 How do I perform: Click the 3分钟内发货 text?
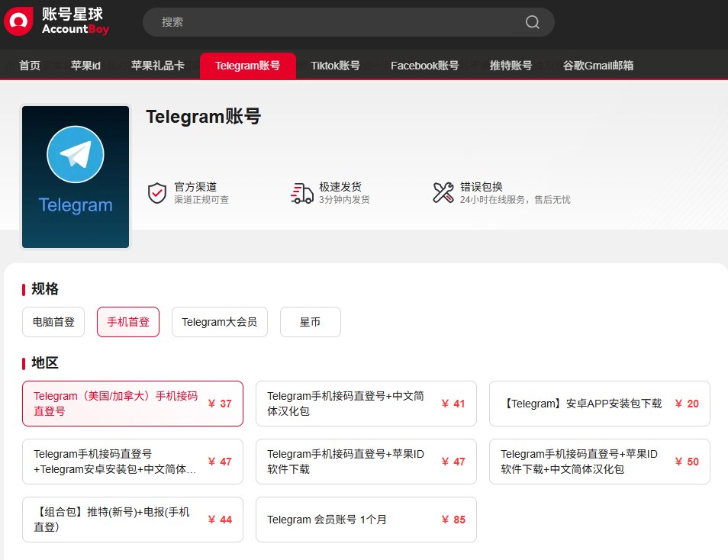(x=344, y=200)
